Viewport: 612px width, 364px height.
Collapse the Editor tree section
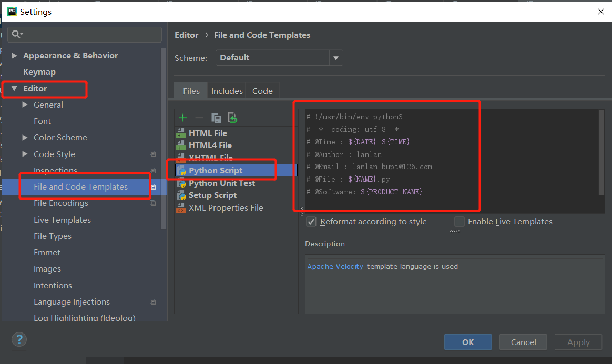14,89
